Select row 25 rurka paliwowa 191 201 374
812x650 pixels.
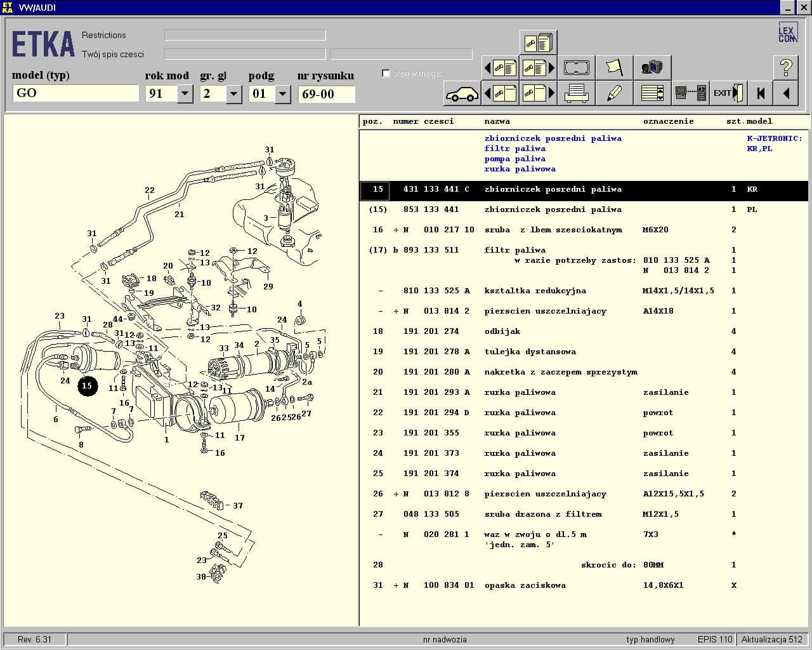pos(584,474)
